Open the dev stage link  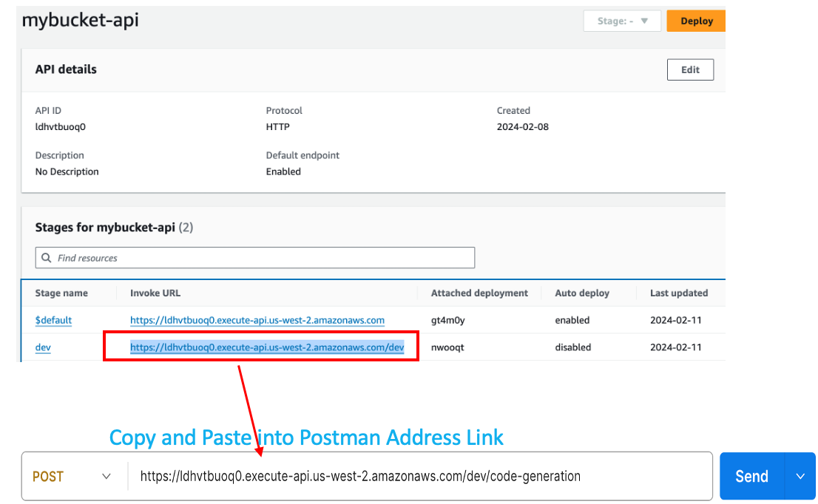pos(43,347)
